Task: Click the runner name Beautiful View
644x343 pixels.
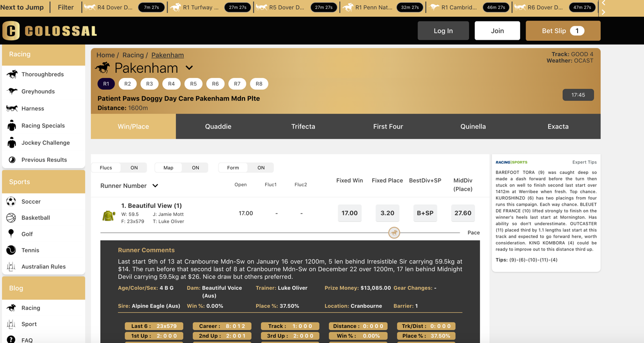Action: coord(152,206)
